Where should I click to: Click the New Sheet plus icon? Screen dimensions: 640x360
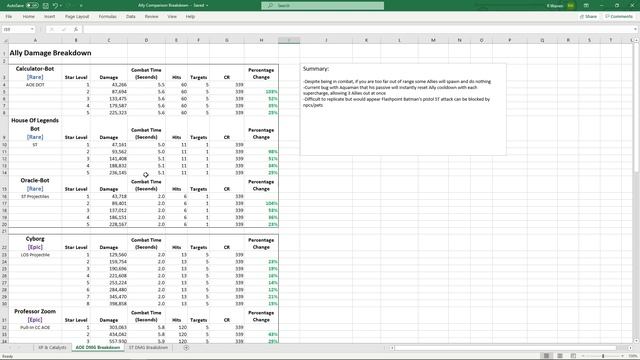pyautogui.click(x=186, y=348)
